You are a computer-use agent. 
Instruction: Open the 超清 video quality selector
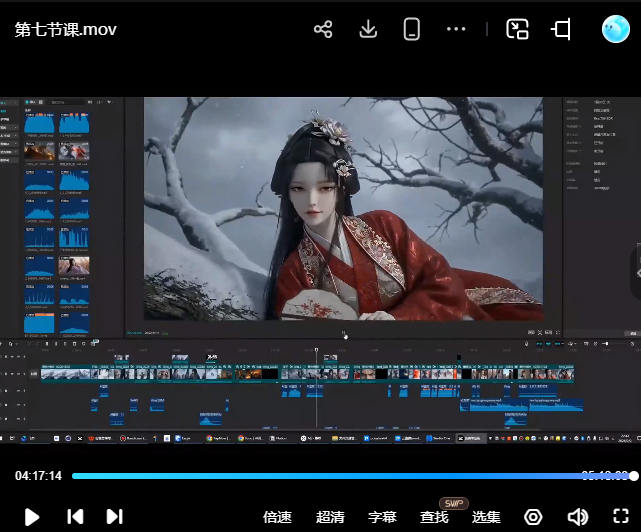click(330, 517)
